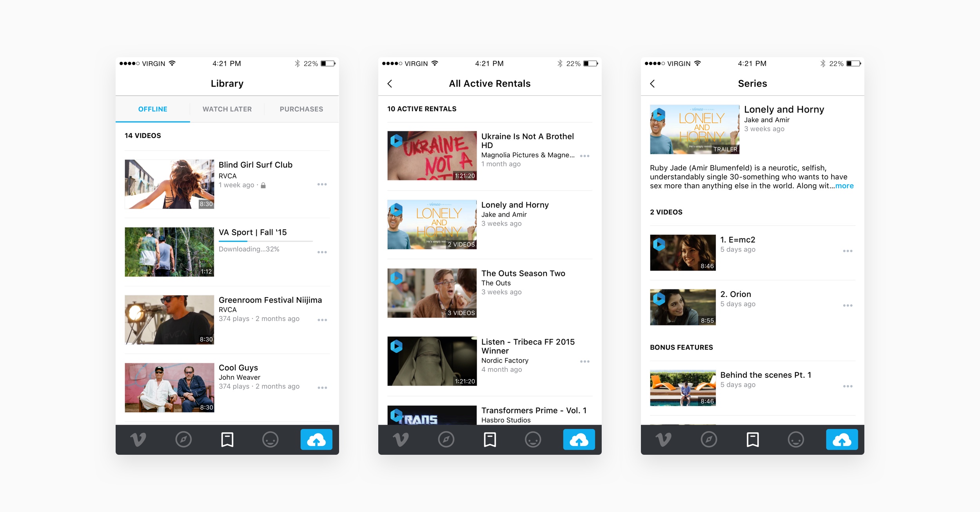Switch to the OFFLINE tab
Viewport: 980px width, 512px height.
point(153,109)
